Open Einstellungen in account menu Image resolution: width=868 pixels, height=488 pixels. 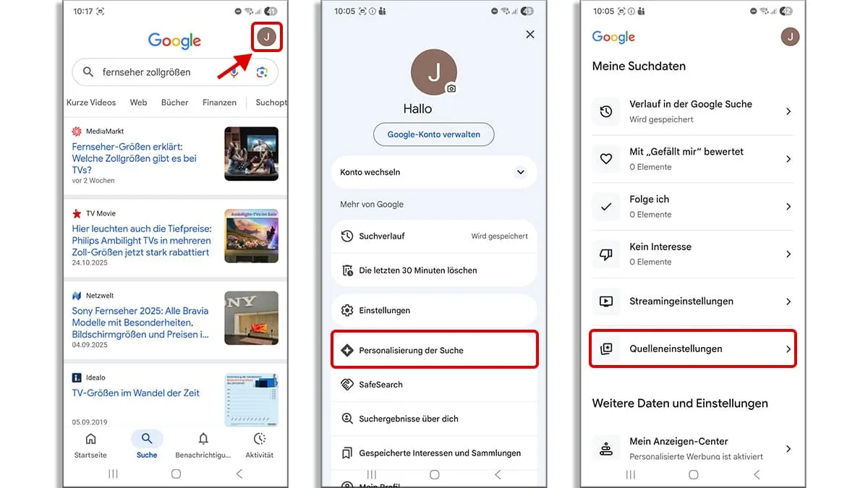pyautogui.click(x=434, y=310)
